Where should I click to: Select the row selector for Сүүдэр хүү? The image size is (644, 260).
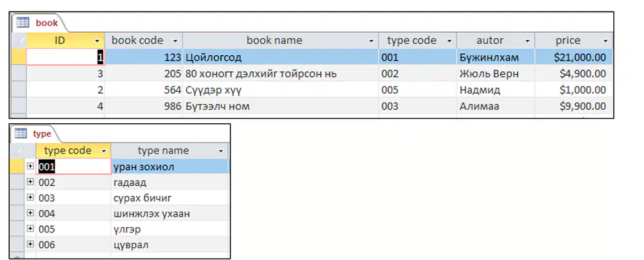(18, 90)
